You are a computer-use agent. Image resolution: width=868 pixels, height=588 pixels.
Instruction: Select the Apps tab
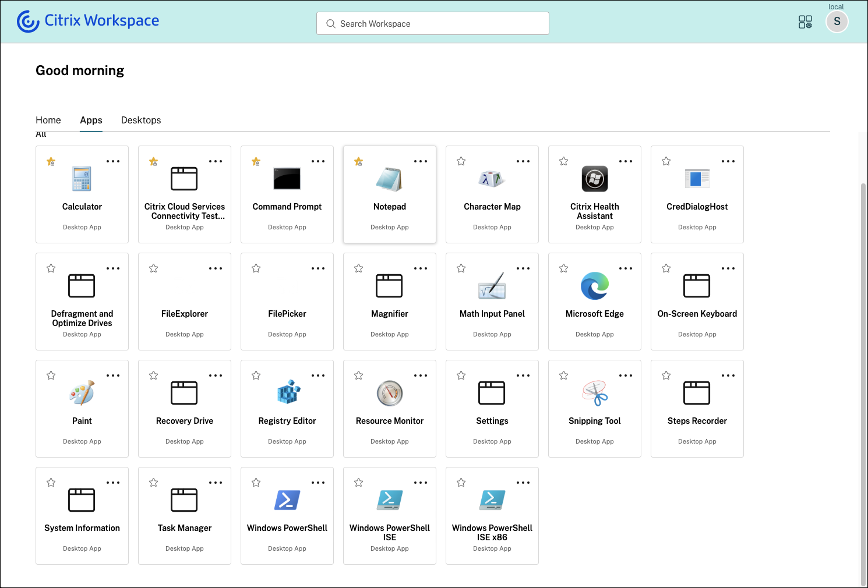coord(91,120)
